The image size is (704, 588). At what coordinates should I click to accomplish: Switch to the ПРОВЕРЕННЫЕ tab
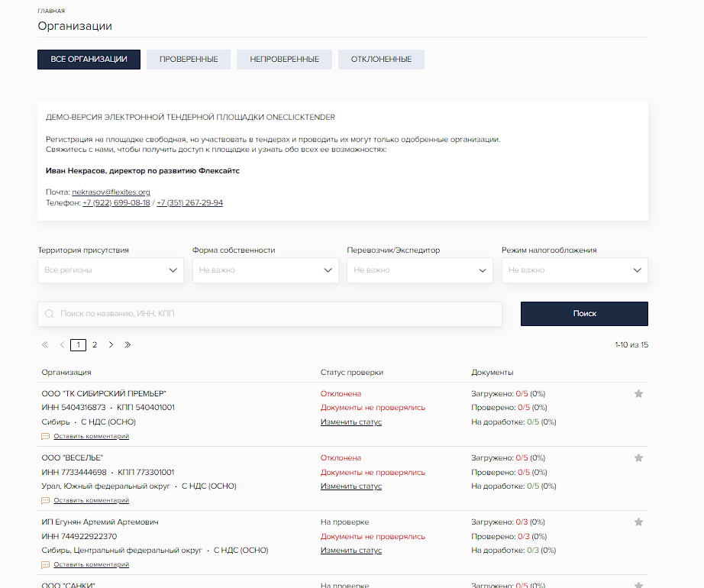[189, 60]
